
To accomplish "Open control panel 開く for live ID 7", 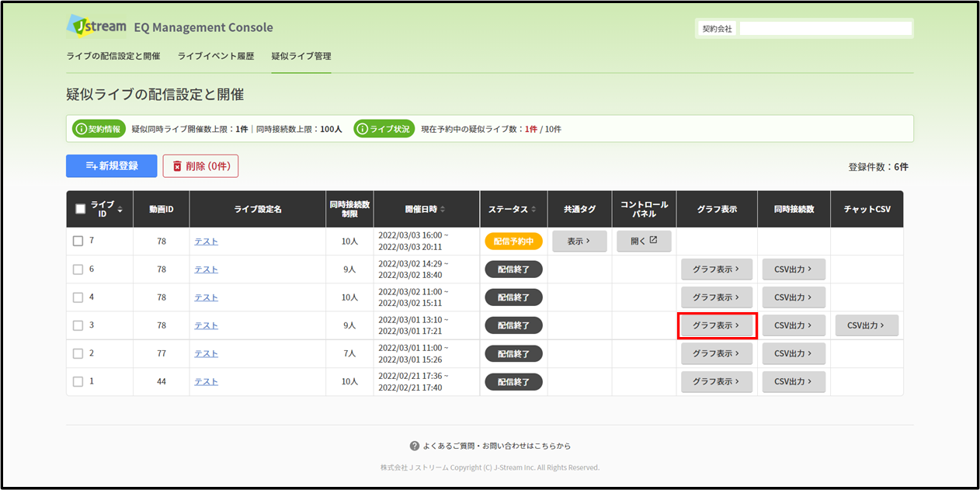I will pos(644,241).
